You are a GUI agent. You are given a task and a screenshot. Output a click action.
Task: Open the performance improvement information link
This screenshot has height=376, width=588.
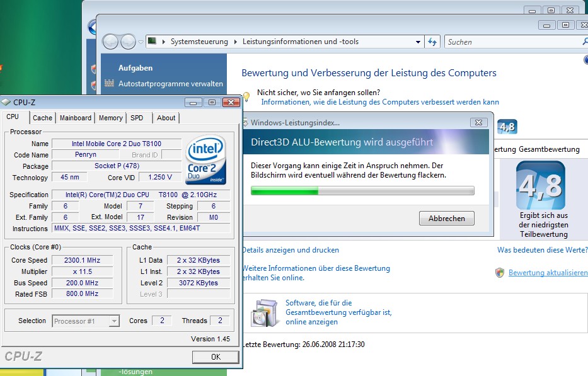coord(380,102)
